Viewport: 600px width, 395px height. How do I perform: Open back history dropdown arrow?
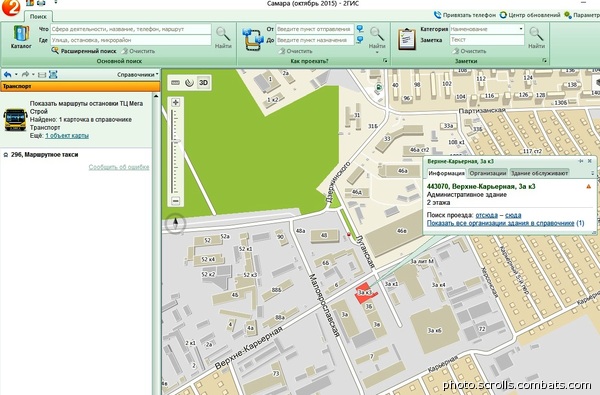tap(16, 75)
